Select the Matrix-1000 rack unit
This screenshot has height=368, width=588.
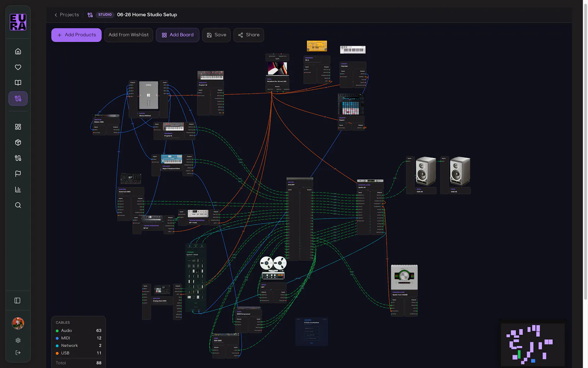pos(107,116)
